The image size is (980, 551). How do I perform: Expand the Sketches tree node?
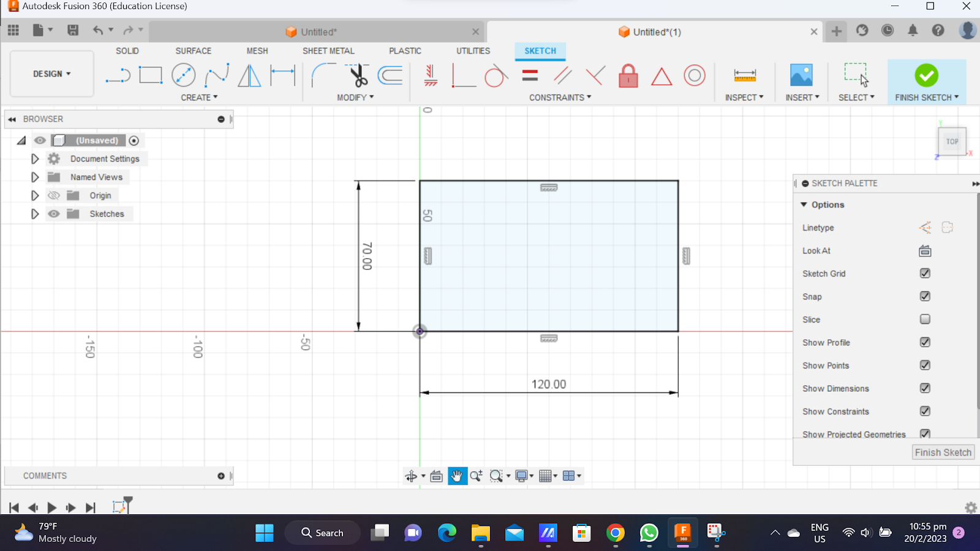35,214
